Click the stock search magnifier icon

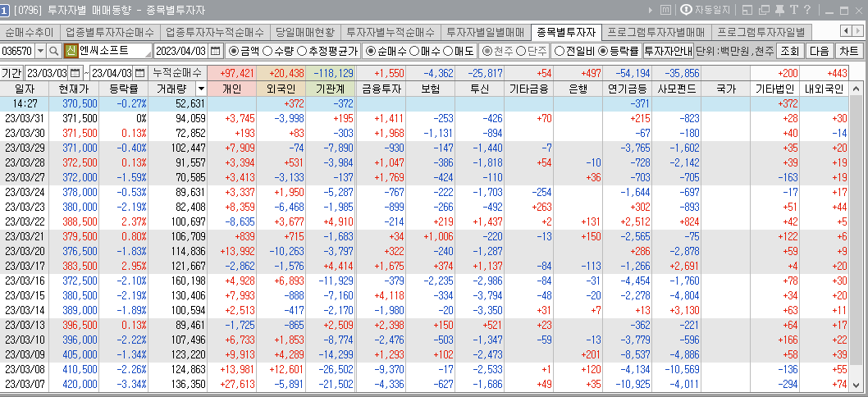tap(53, 51)
